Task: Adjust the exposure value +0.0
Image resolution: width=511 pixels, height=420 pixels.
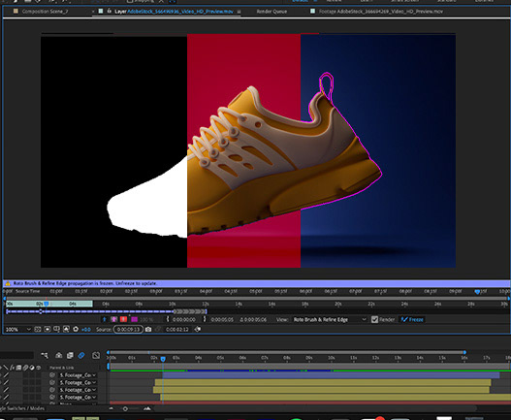Action: 86,330
